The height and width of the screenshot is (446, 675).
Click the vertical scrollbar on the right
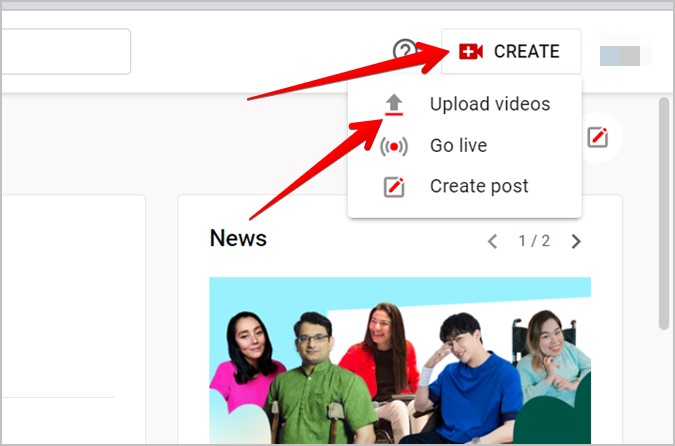click(664, 214)
